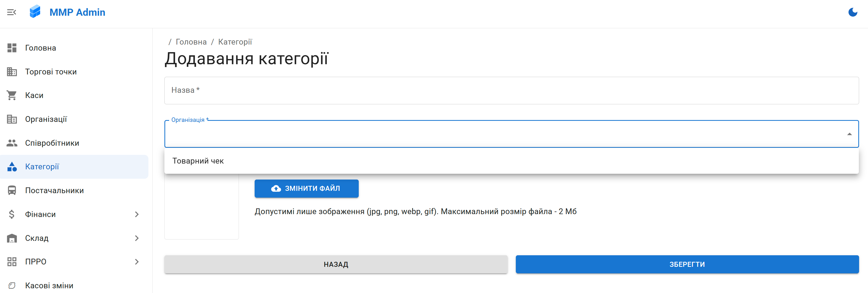Click the Постачальники bus icon
Screen dimensions: 868x293
click(x=12, y=191)
